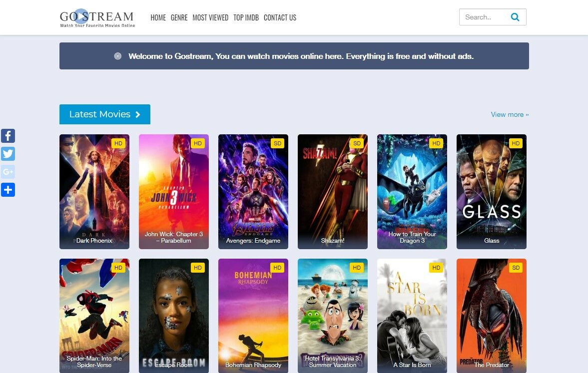Open John Wick: Chapter 3 Parabellum poster

[174, 192]
